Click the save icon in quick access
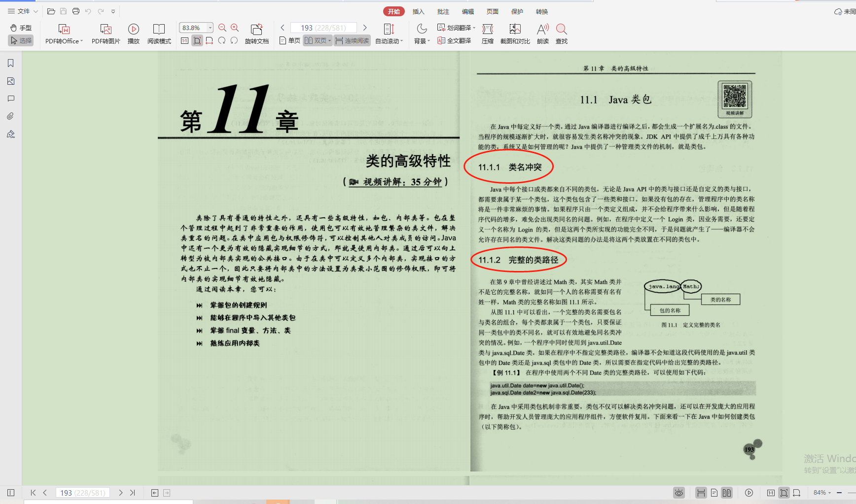 pos(63,11)
